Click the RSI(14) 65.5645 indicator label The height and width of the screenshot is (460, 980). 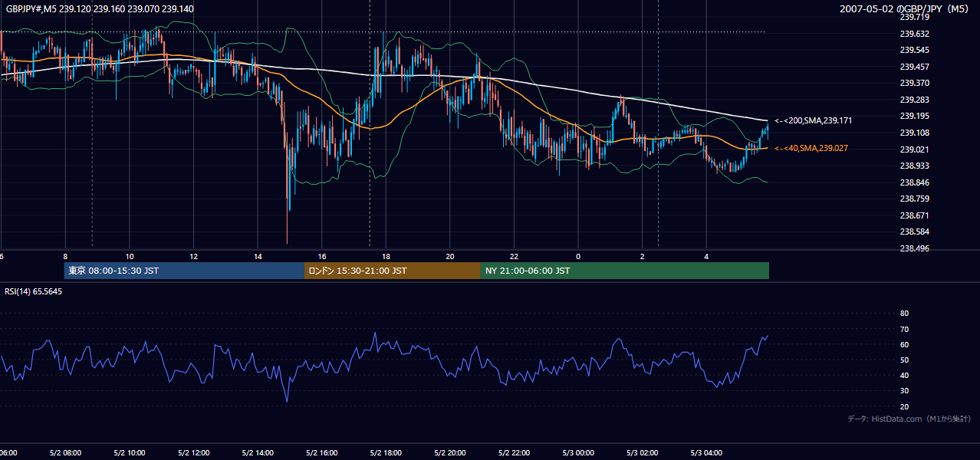tap(33, 291)
